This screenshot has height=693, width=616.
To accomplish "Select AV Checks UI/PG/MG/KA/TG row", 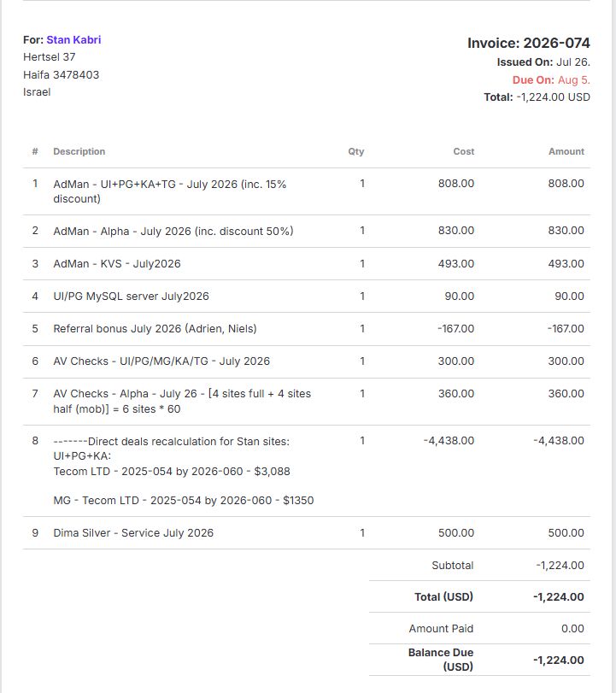I will [307, 361].
